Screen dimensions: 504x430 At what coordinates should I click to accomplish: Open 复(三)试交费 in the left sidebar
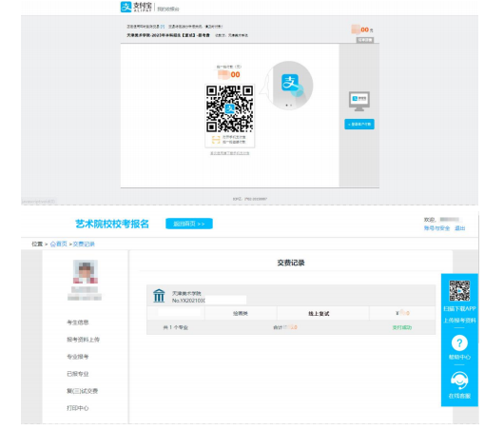(x=82, y=391)
